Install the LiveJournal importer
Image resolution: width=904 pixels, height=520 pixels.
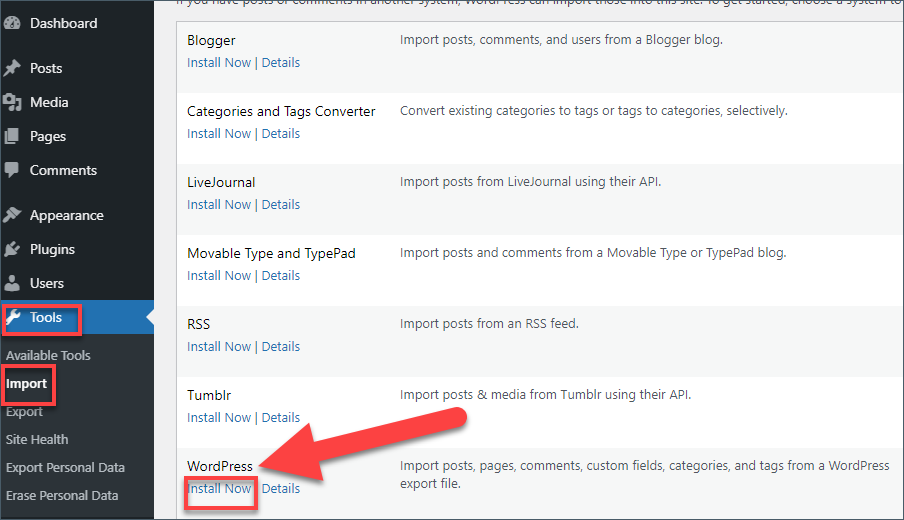tap(219, 204)
